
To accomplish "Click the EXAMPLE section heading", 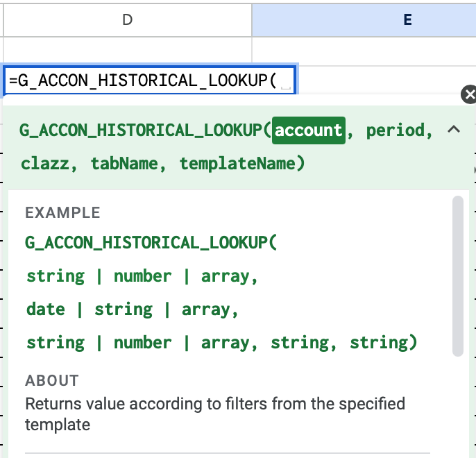I will [x=62, y=213].
